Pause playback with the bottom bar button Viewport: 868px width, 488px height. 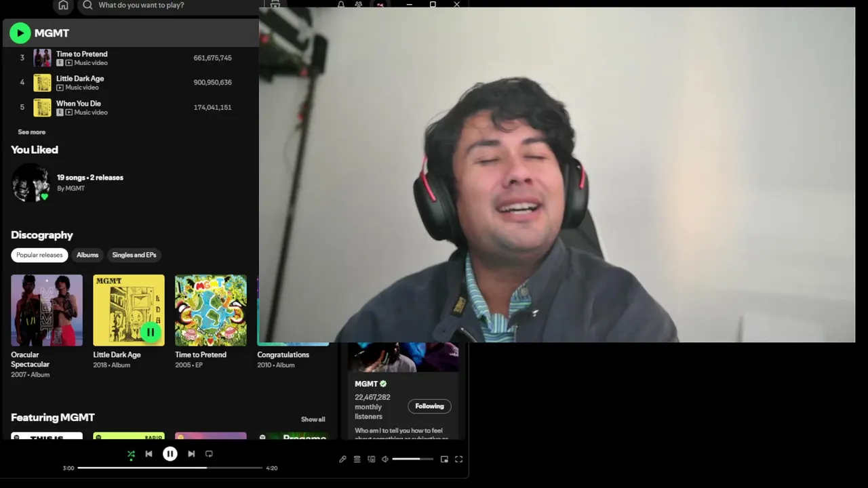click(170, 454)
